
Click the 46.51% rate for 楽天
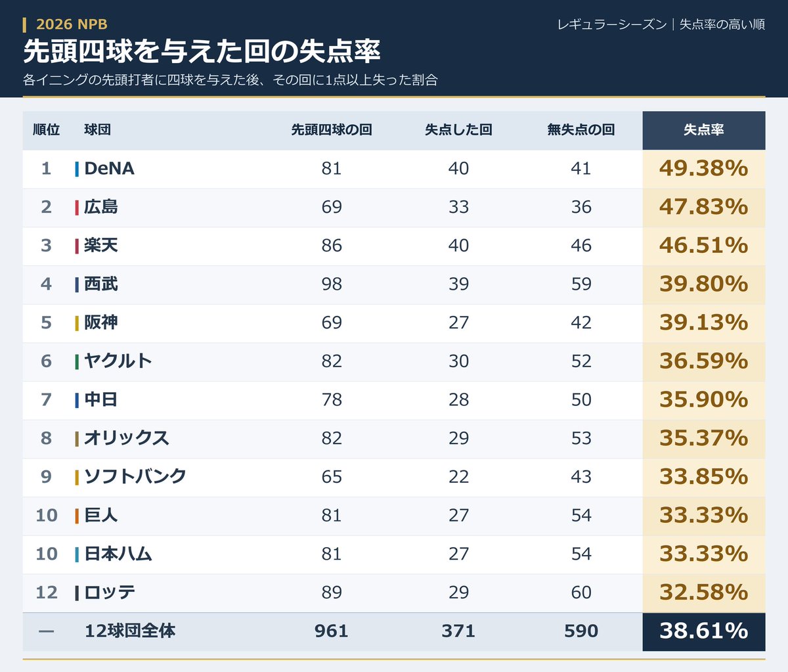pos(703,246)
